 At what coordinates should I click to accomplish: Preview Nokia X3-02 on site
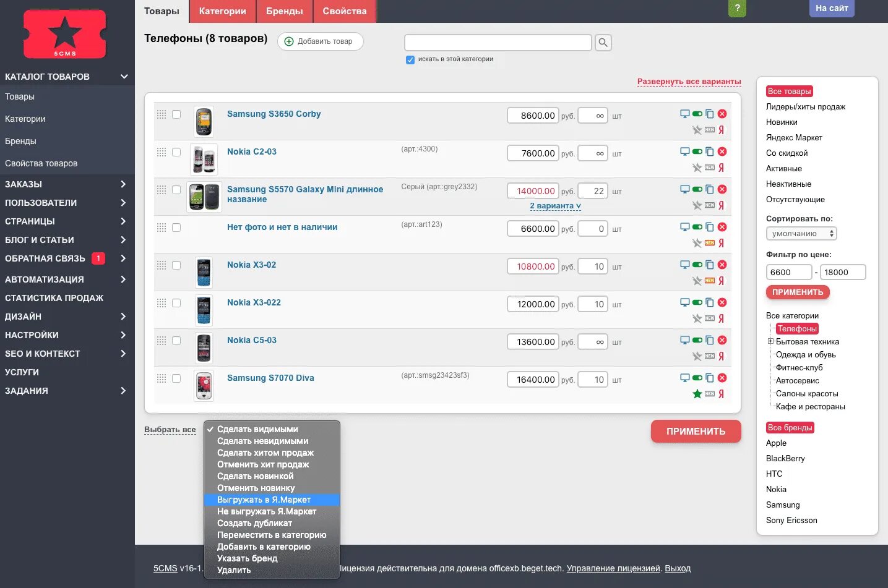click(685, 265)
